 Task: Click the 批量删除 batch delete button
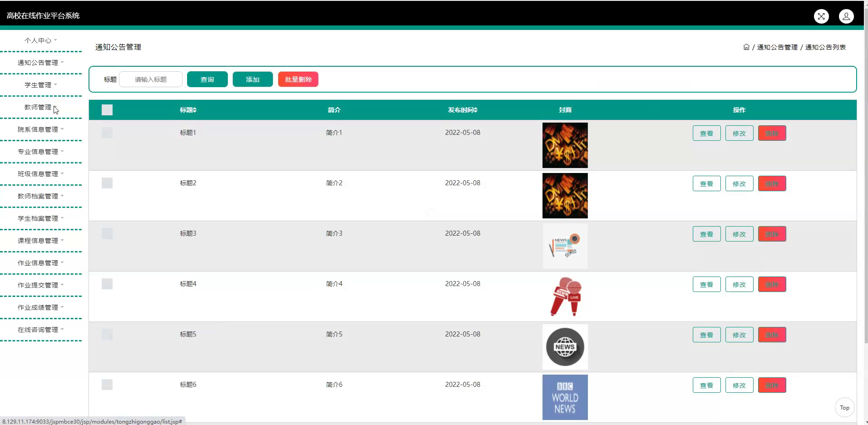pos(298,79)
